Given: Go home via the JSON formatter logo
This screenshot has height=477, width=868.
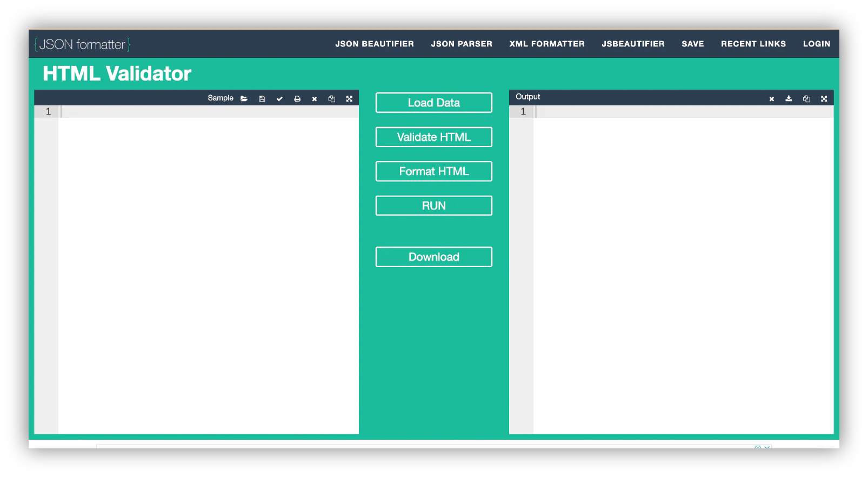Looking at the screenshot, I should tap(82, 44).
